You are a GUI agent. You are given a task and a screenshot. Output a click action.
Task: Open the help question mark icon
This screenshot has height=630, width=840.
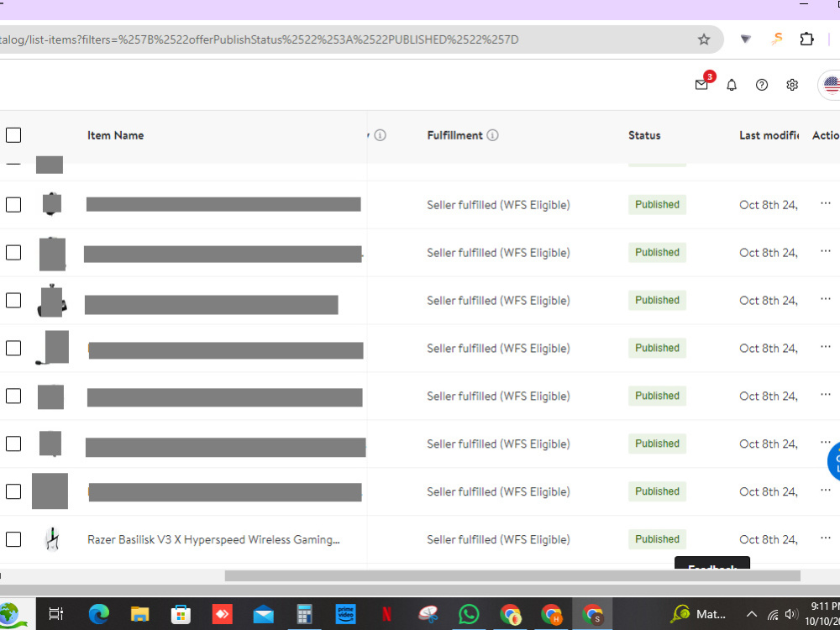pyautogui.click(x=761, y=85)
